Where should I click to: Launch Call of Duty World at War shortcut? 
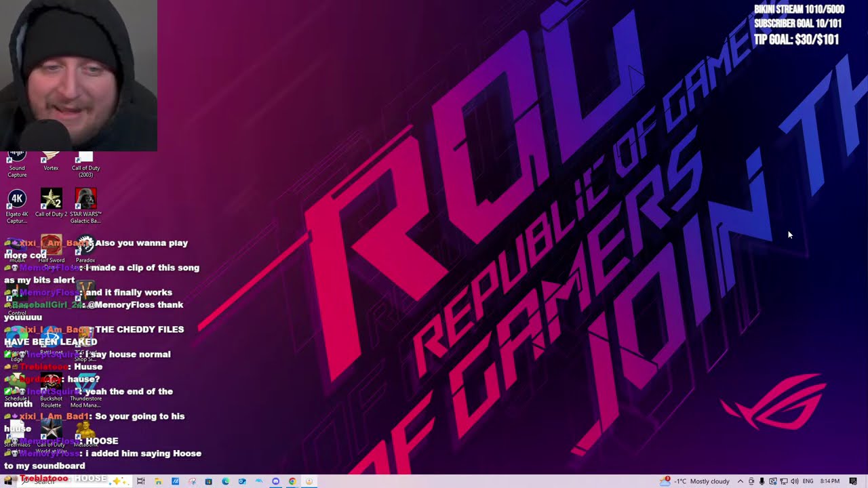tap(52, 436)
